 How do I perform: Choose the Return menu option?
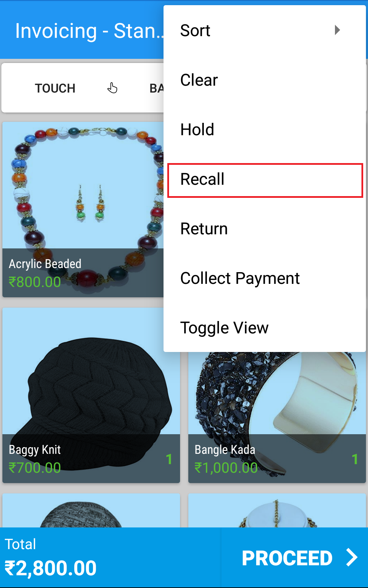pos(265,228)
